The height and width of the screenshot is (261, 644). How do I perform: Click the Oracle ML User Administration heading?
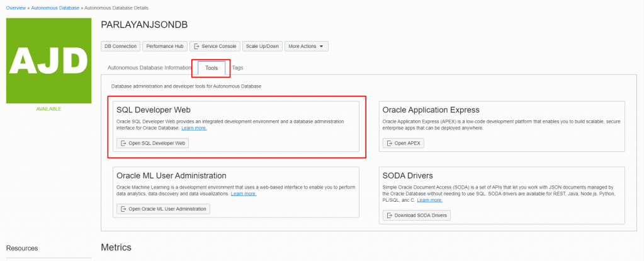tap(171, 175)
